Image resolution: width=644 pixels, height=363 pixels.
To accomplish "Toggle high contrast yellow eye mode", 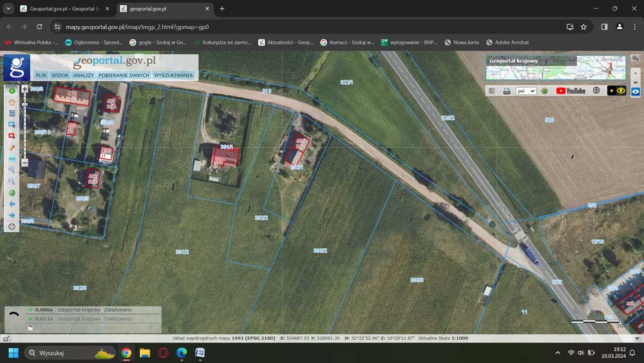I will tap(616, 91).
